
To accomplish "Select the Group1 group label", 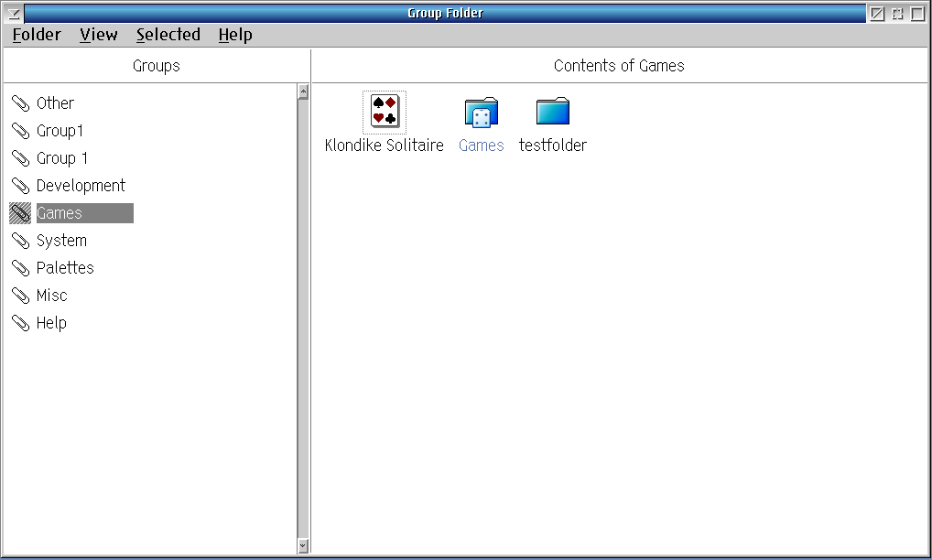I will pos(60,131).
